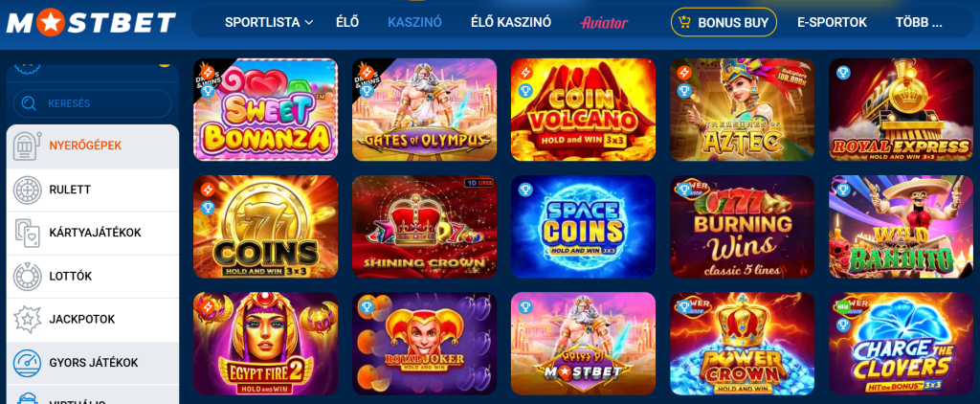This screenshot has width=980, height=404.
Task: Click the roulette wheel icon beside Rulett
Action: (28, 190)
